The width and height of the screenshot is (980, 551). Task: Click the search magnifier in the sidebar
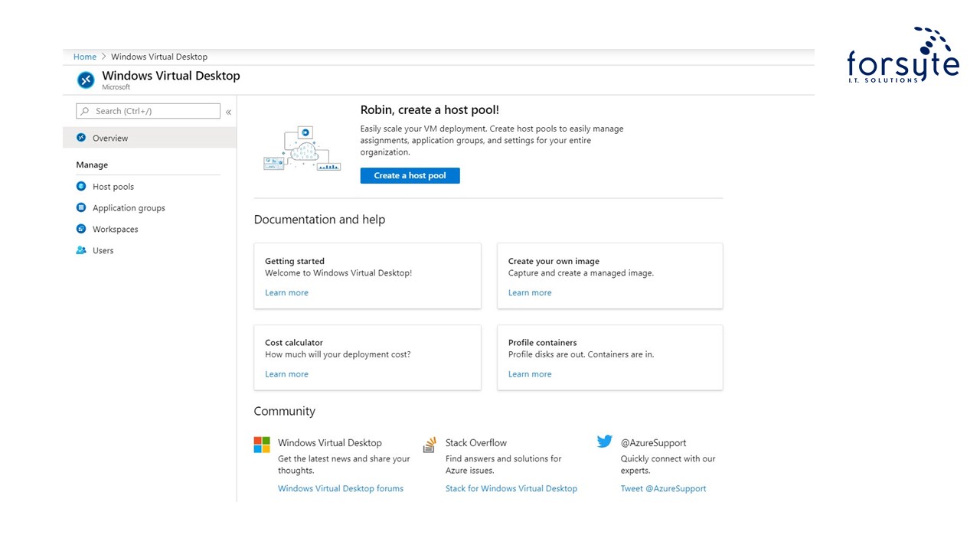(x=84, y=111)
